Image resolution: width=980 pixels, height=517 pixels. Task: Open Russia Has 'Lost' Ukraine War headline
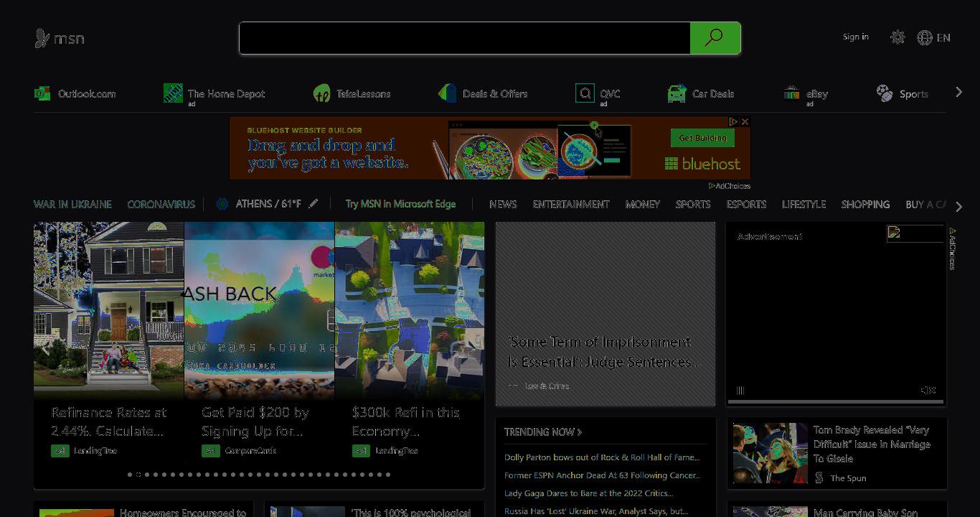click(x=596, y=511)
